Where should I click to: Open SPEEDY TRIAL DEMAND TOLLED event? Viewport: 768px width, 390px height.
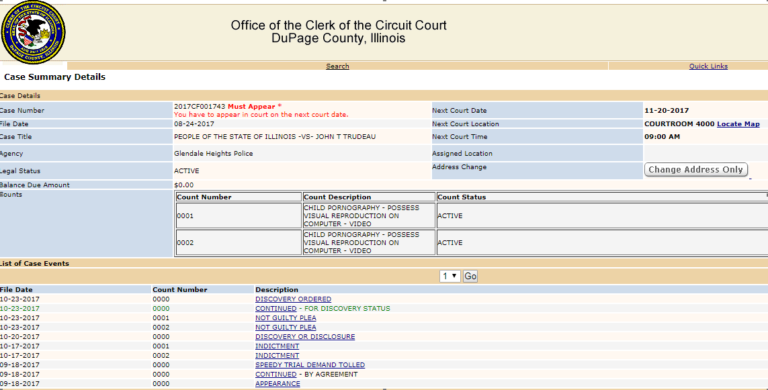point(310,365)
